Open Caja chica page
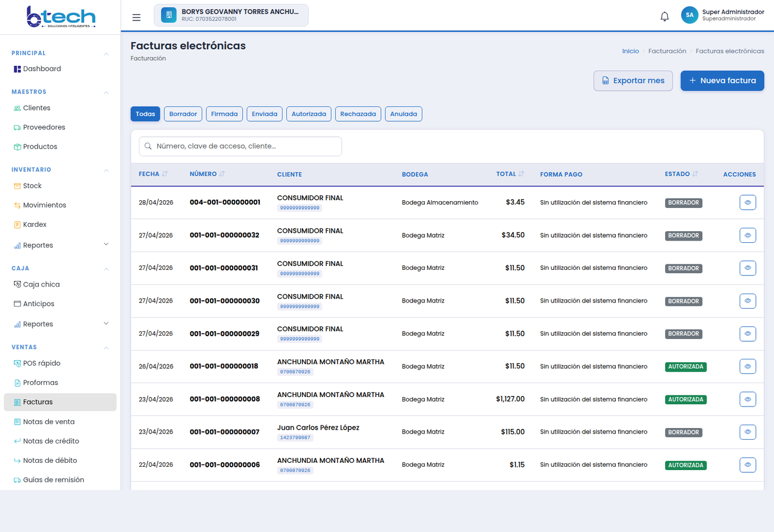 pos(41,284)
